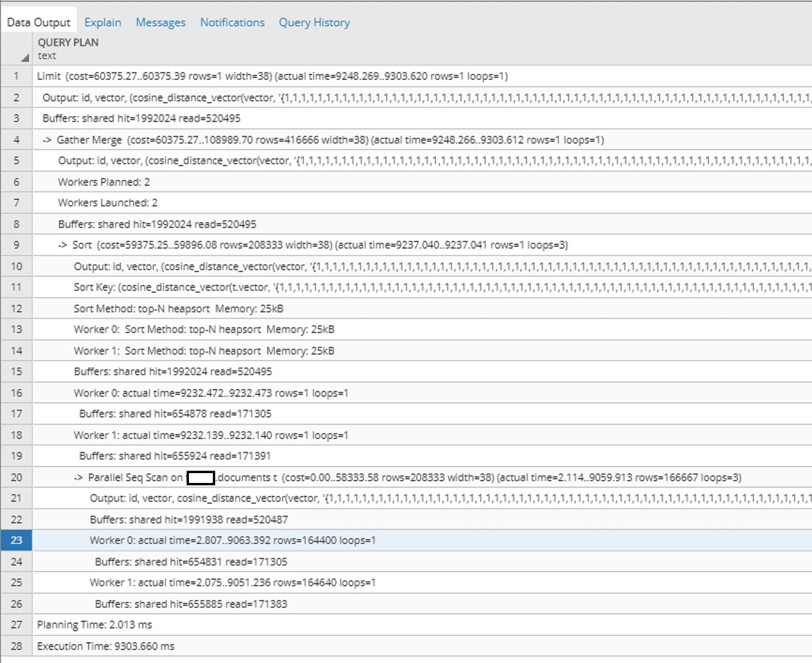812x663 pixels.
Task: Click the Sort cost row text
Action: click(313, 245)
